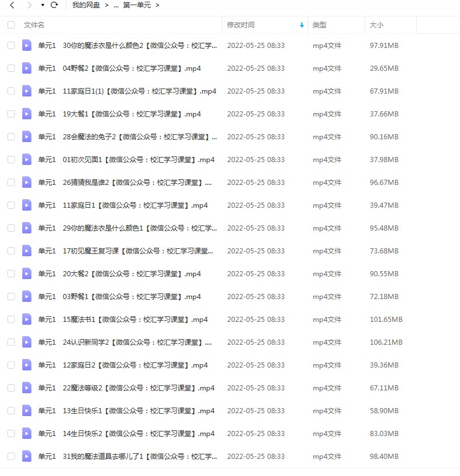Click video icon of 11家庭日1(1)

(27, 91)
